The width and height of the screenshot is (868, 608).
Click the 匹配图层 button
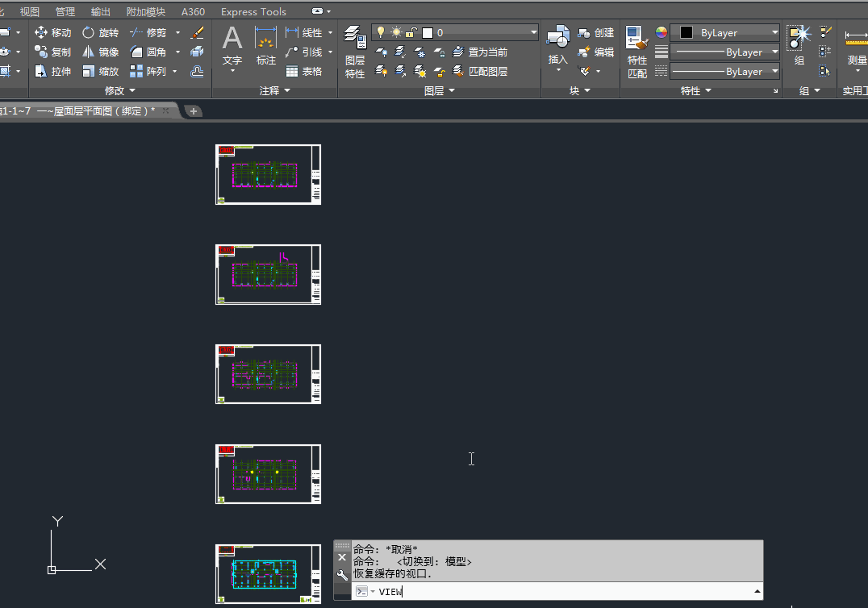[481, 72]
